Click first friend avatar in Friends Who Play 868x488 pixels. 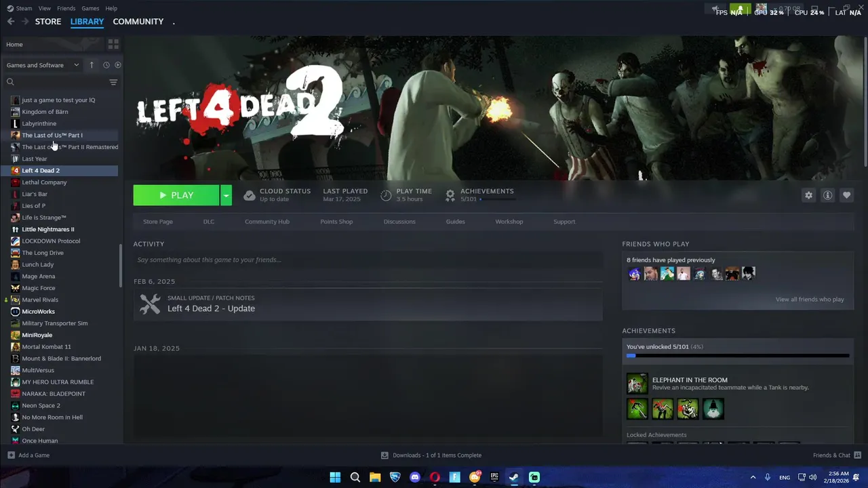(634, 274)
